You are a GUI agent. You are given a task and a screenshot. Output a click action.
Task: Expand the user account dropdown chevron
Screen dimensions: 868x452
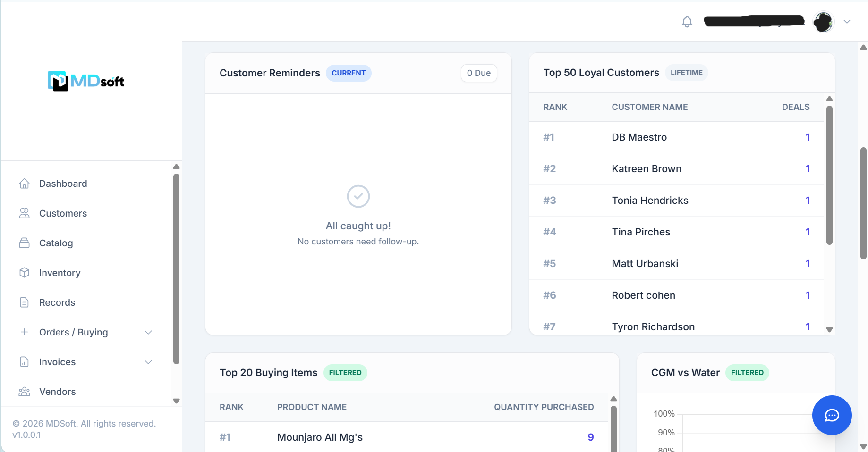pyautogui.click(x=847, y=22)
